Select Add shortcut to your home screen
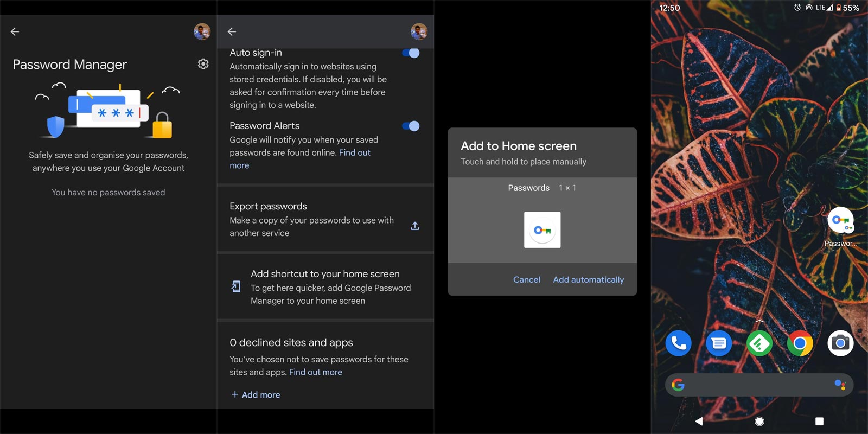The image size is (868, 434). [325, 286]
